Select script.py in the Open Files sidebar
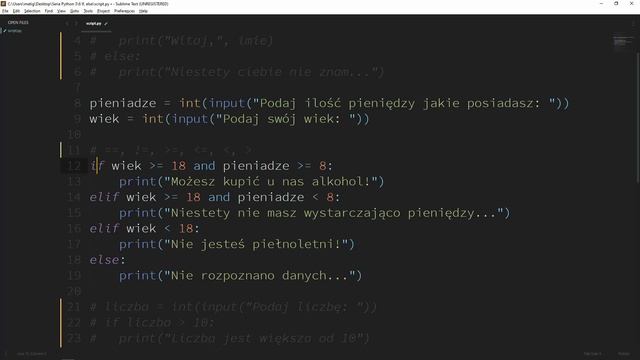 click(x=15, y=31)
